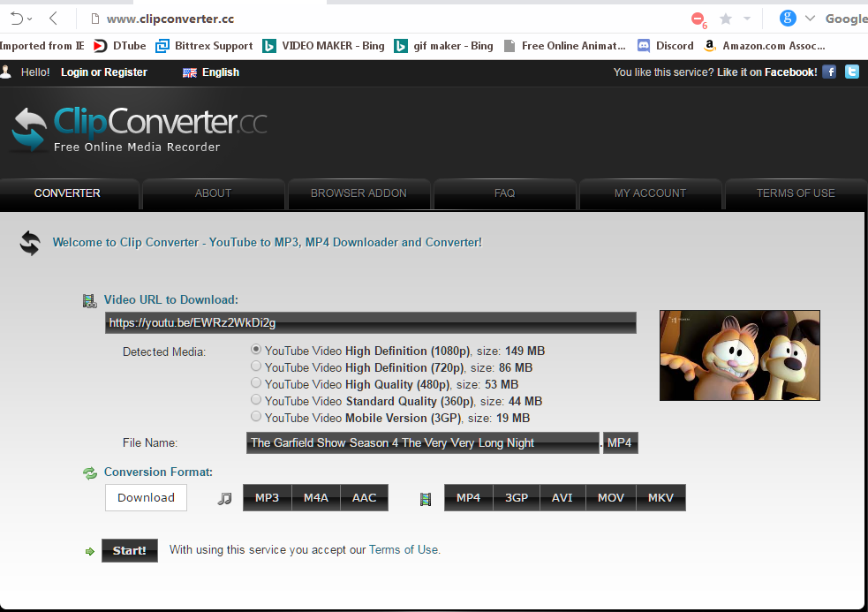The width and height of the screenshot is (868, 612).
Task: Click the .MP4 file extension box
Action: click(621, 443)
